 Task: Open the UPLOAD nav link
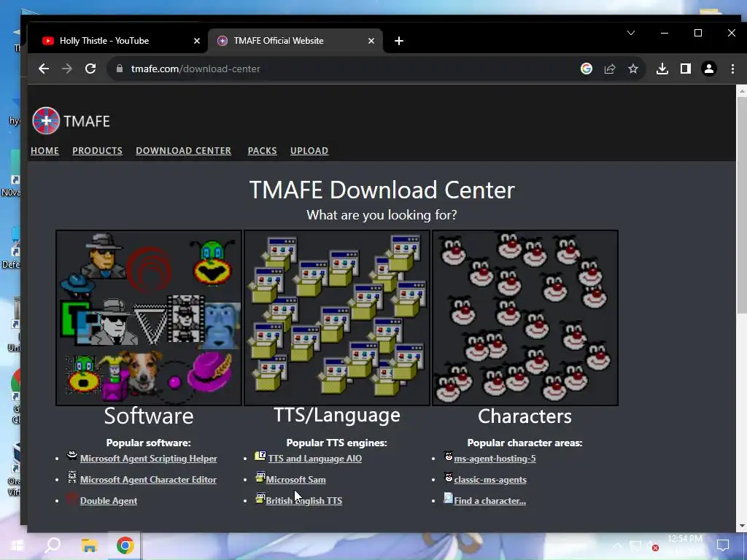(309, 150)
